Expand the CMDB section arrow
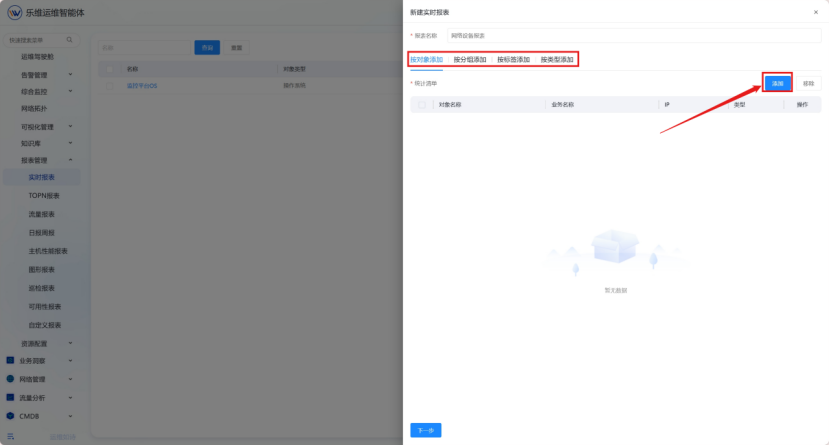The height and width of the screenshot is (445, 830). pyautogui.click(x=70, y=416)
